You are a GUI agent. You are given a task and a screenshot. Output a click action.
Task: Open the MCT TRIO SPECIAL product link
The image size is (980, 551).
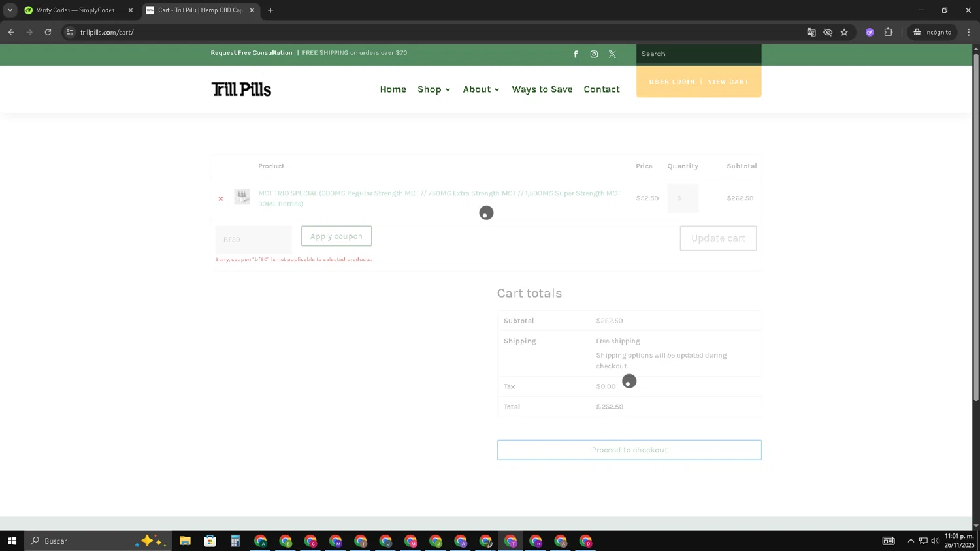pos(439,198)
